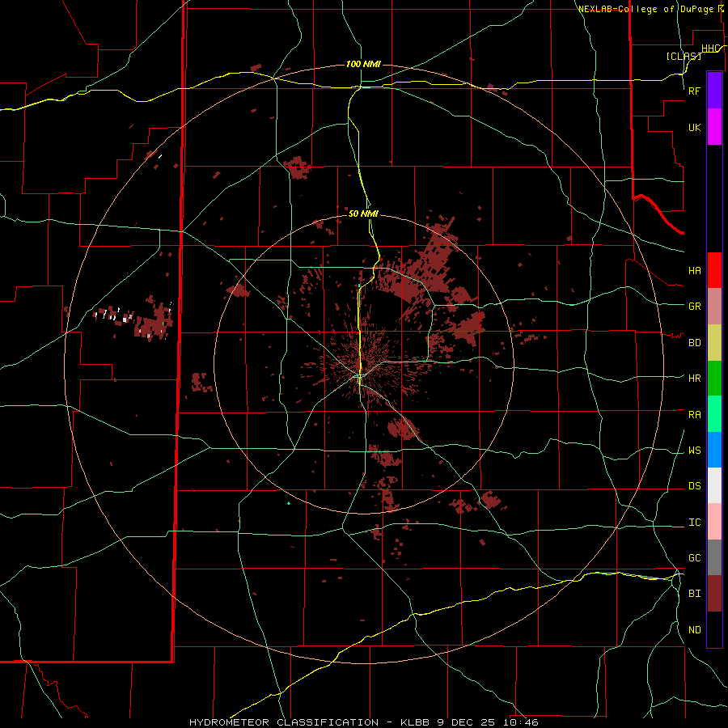Image resolution: width=728 pixels, height=728 pixels.
Task: Click the red HA legend swatch
Action: click(714, 270)
